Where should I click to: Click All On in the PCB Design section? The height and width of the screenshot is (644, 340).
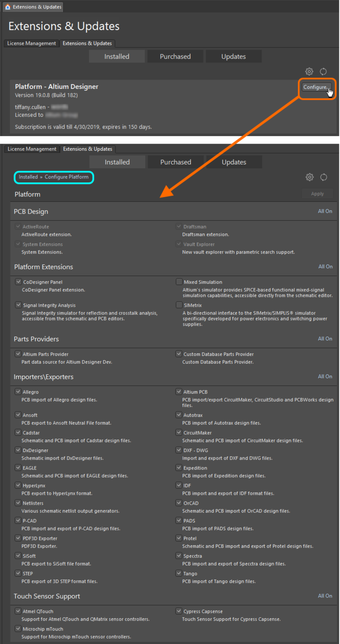point(325,211)
